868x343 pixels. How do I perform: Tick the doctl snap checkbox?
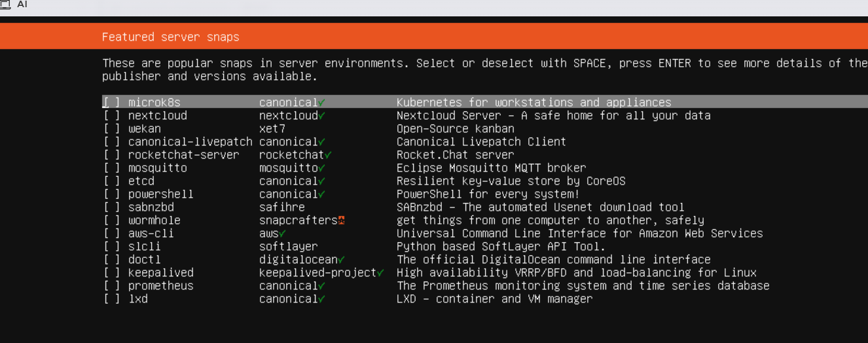(x=112, y=260)
